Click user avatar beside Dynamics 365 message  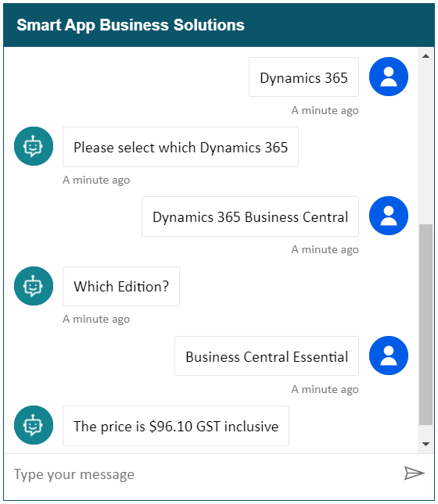pos(389,77)
